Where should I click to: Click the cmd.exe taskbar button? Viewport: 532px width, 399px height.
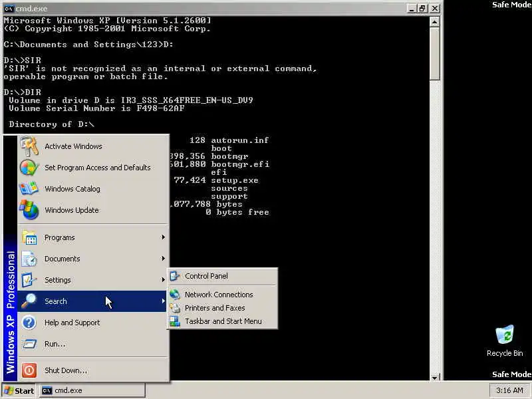coord(92,390)
